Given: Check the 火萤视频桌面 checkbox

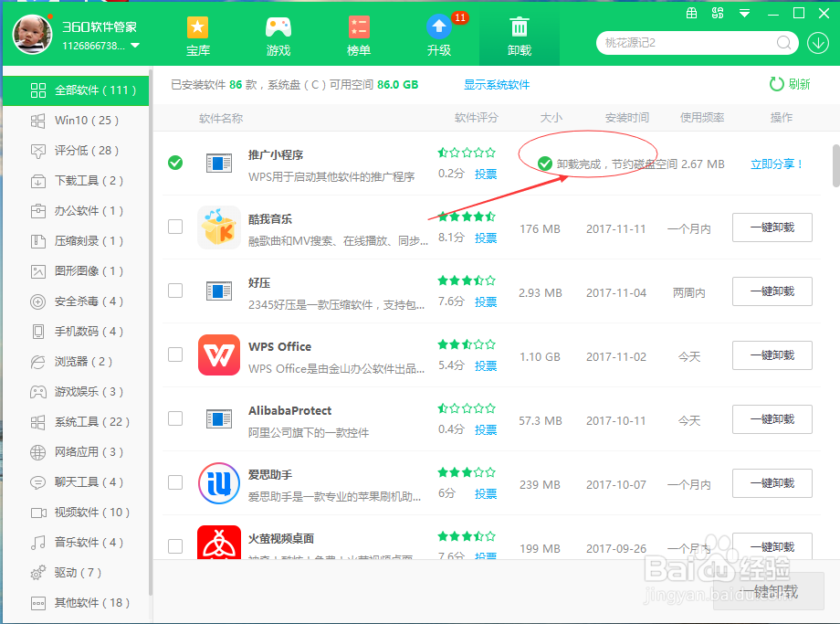Looking at the screenshot, I should pos(175,546).
